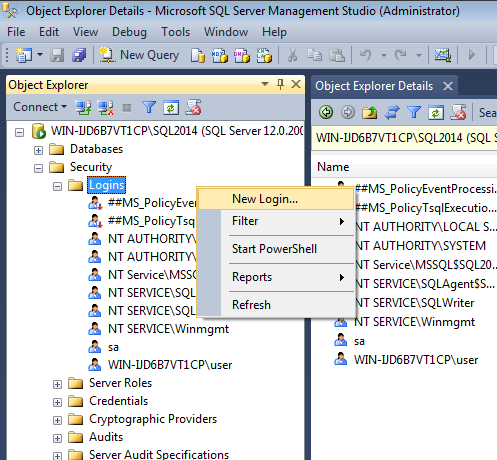Open the Redo history dropdown arrow
The height and width of the screenshot is (460, 497).
[x=419, y=55]
